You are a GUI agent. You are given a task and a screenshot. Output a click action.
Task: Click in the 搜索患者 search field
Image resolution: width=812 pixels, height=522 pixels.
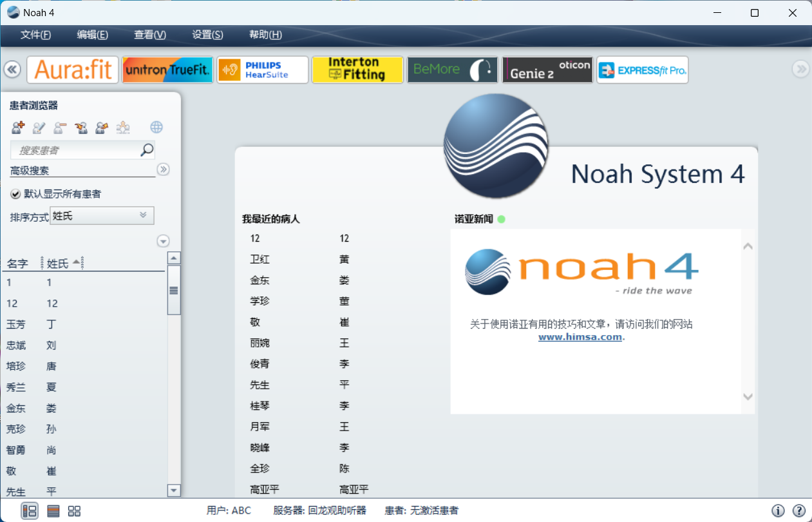coord(76,150)
